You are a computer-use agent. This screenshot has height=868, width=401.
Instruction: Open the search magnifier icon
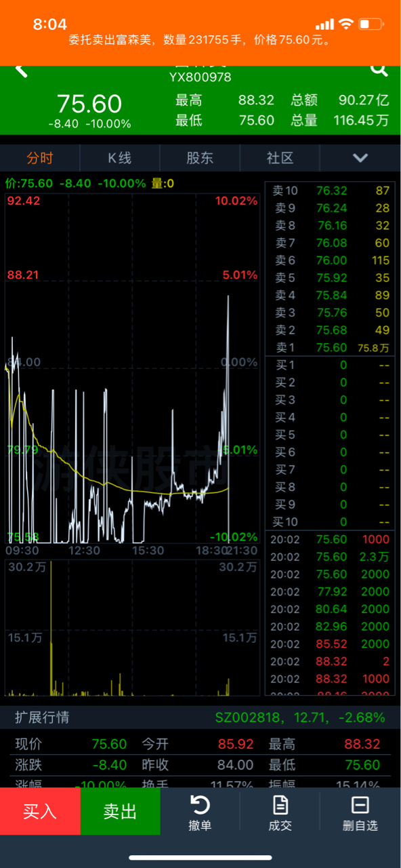point(379,69)
